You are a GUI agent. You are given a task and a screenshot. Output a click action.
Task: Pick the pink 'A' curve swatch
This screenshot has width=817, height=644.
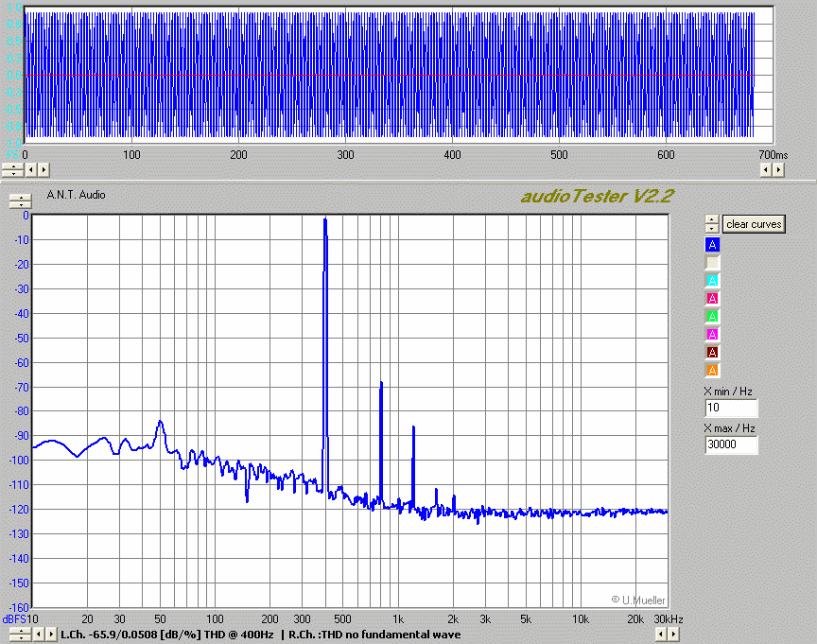point(713,299)
